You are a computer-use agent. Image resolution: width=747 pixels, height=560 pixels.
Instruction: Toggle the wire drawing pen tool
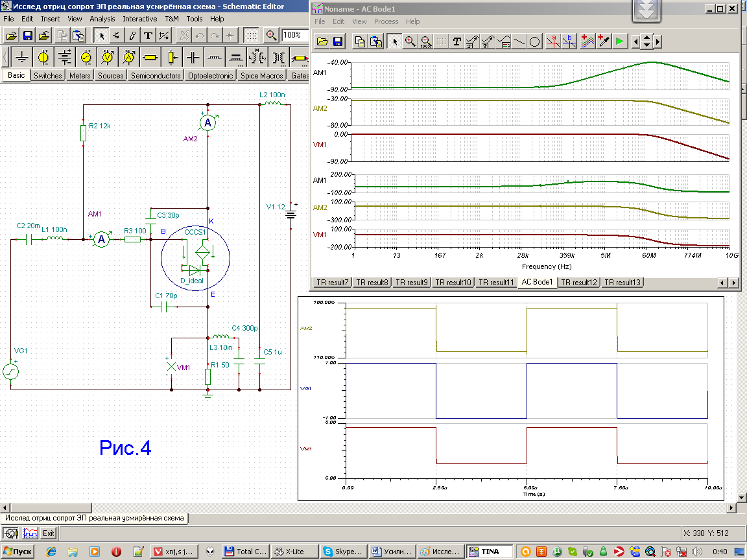132,35
